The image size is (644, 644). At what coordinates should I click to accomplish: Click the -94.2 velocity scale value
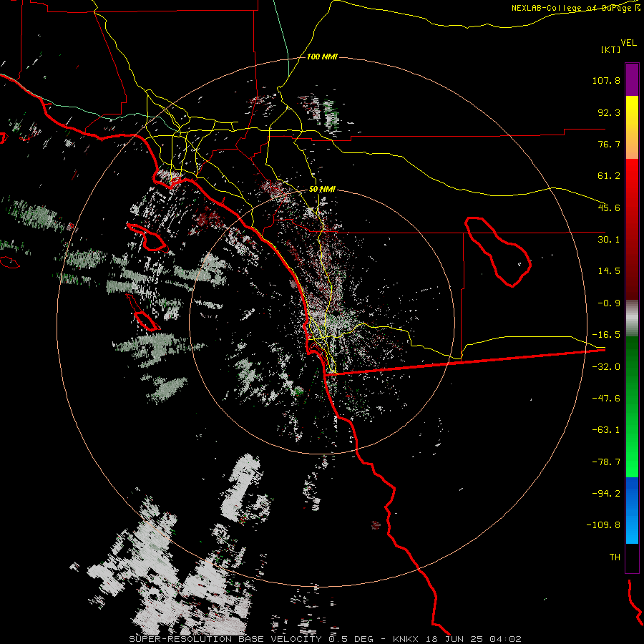tap(606, 494)
